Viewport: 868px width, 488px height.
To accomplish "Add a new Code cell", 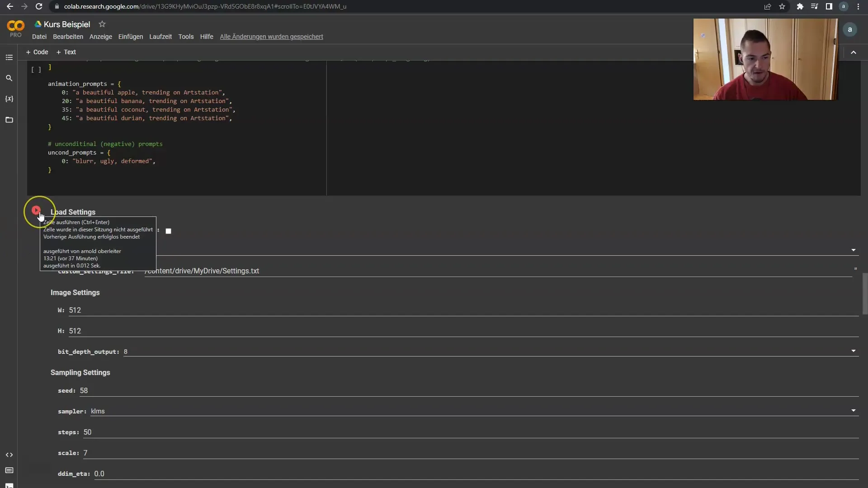I will [37, 52].
